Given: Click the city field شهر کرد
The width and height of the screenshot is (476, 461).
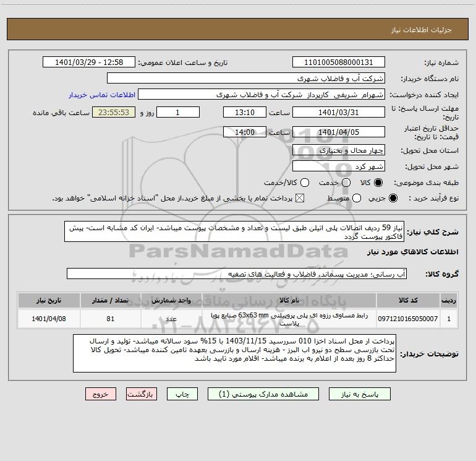Looking at the screenshot, I should (x=339, y=166).
